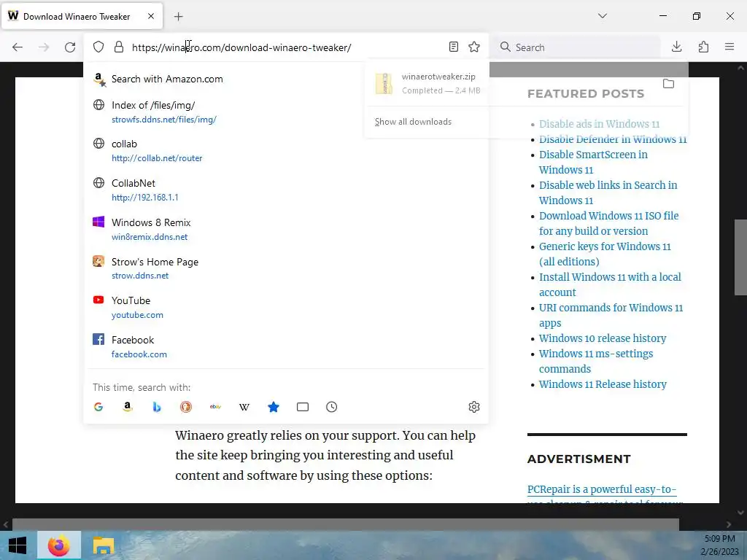Click the Search box in toolbar

[x=576, y=47]
